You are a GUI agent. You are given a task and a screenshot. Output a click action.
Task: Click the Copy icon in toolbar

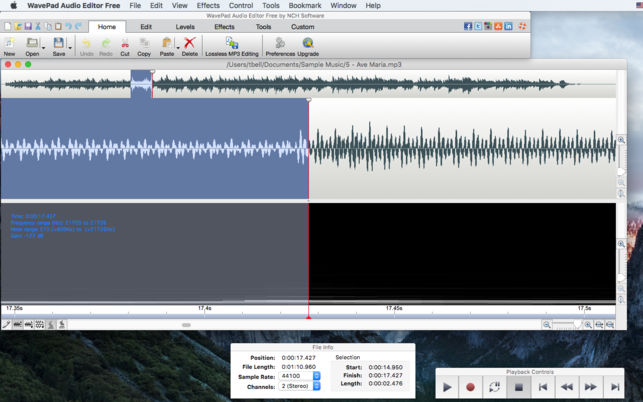[144, 44]
